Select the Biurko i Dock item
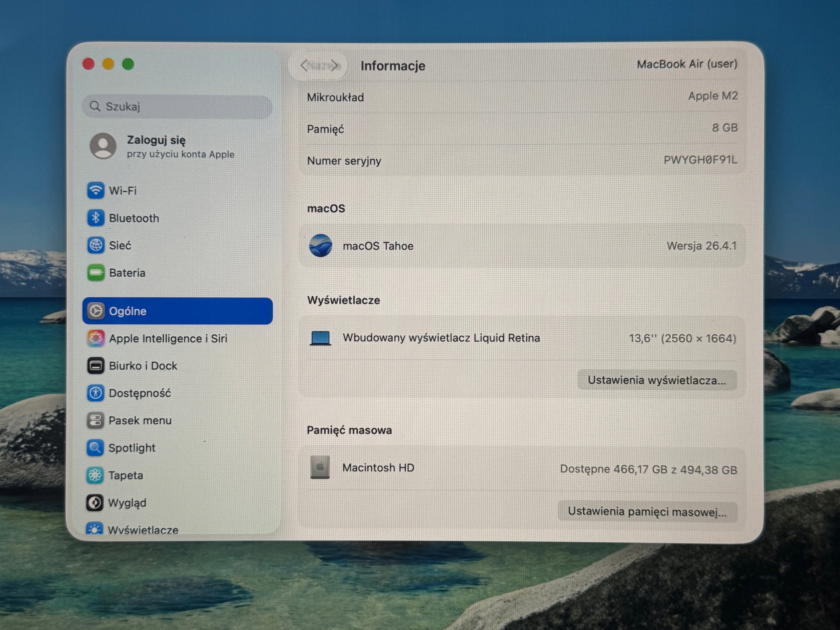The height and width of the screenshot is (630, 840). (177, 365)
